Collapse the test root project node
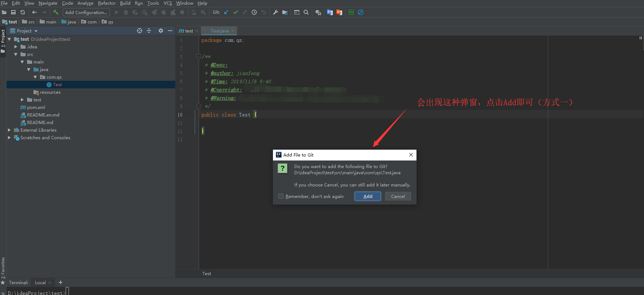This screenshot has height=295, width=644. [9, 39]
